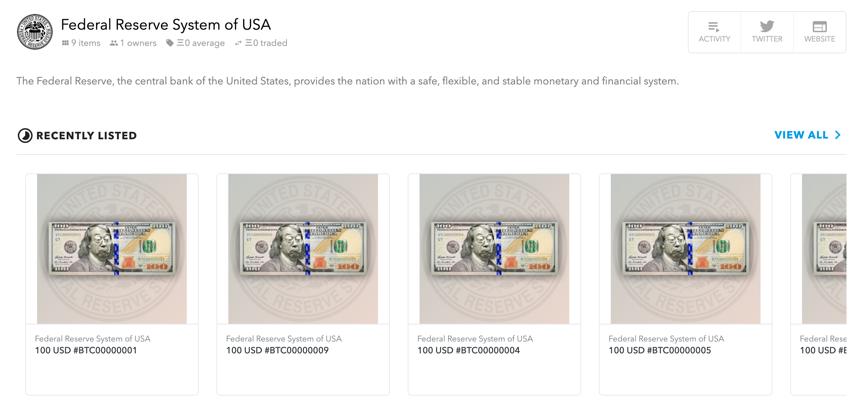Open the #BTC00000001 banknote thumbnail

[x=112, y=249]
